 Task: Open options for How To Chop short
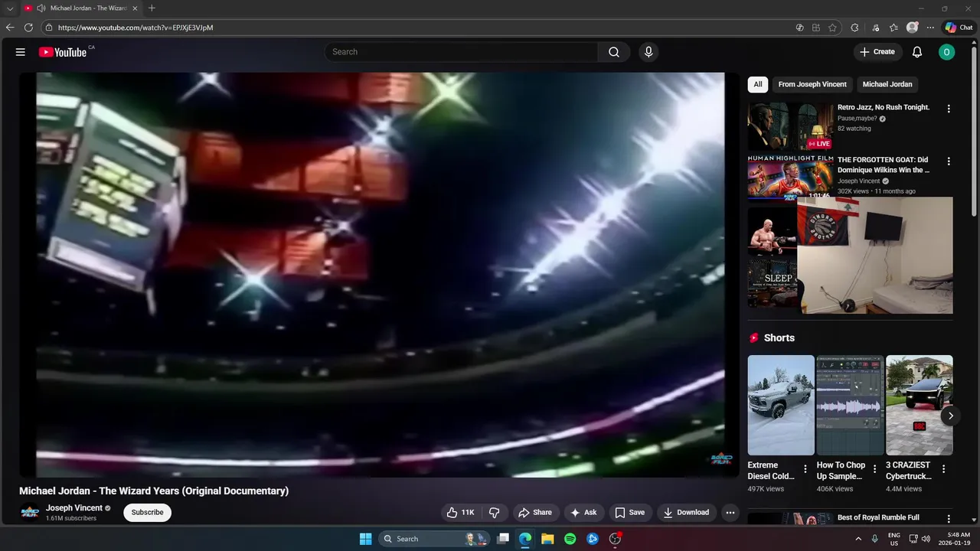click(x=874, y=469)
